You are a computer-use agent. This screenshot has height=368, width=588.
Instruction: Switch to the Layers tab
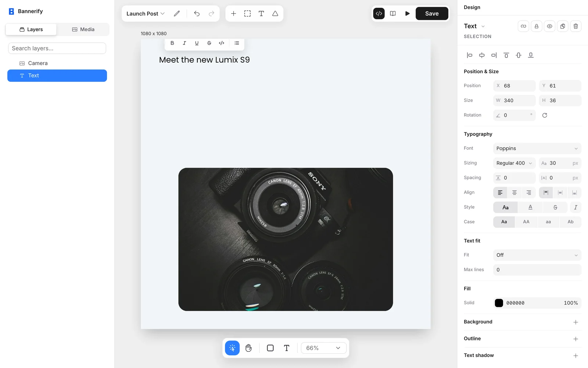pyautogui.click(x=31, y=29)
